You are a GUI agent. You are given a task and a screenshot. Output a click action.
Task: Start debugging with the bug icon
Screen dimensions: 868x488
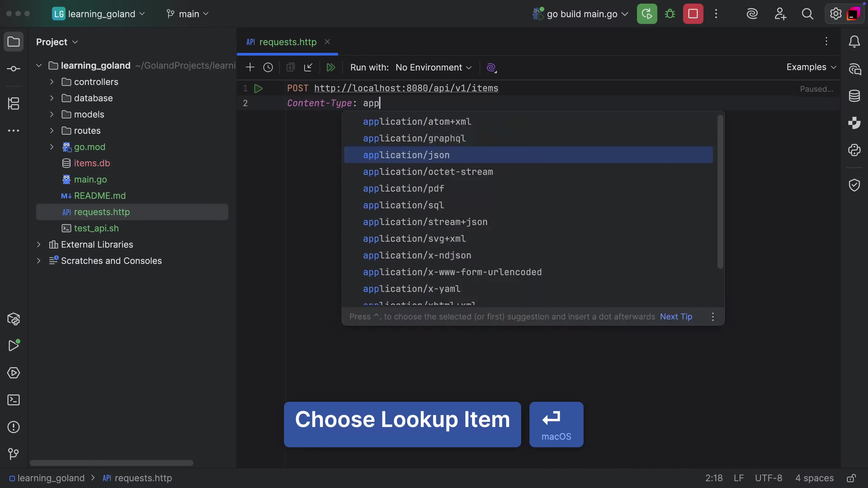(670, 14)
